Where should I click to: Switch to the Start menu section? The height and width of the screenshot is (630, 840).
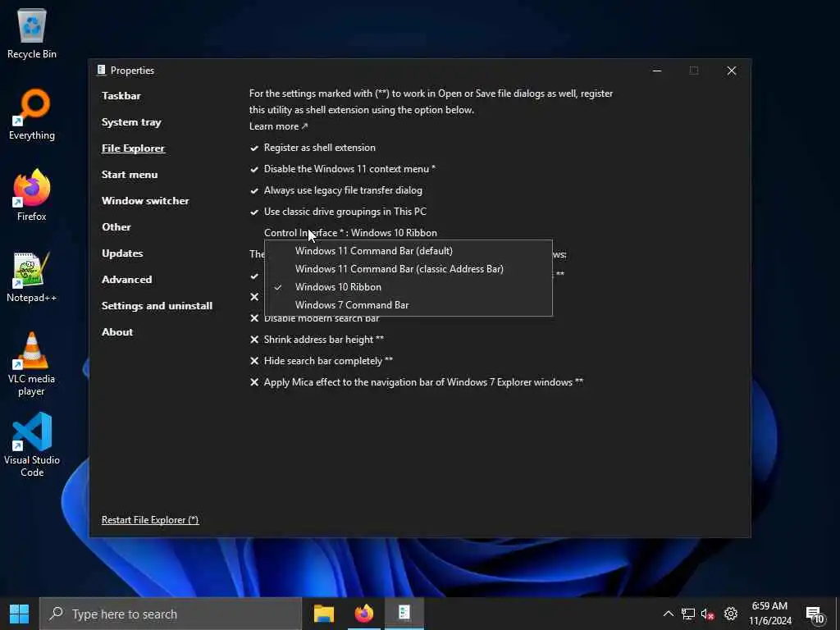coord(130,175)
